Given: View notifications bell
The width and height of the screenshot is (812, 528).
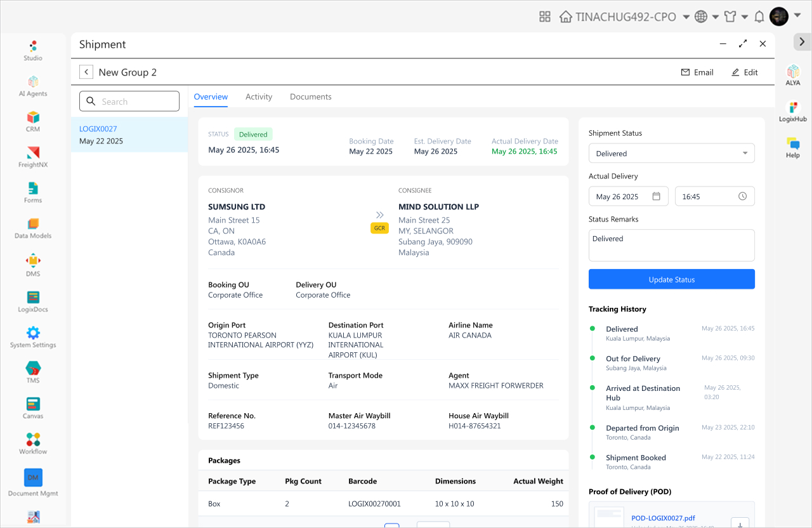Looking at the screenshot, I should (x=759, y=16).
